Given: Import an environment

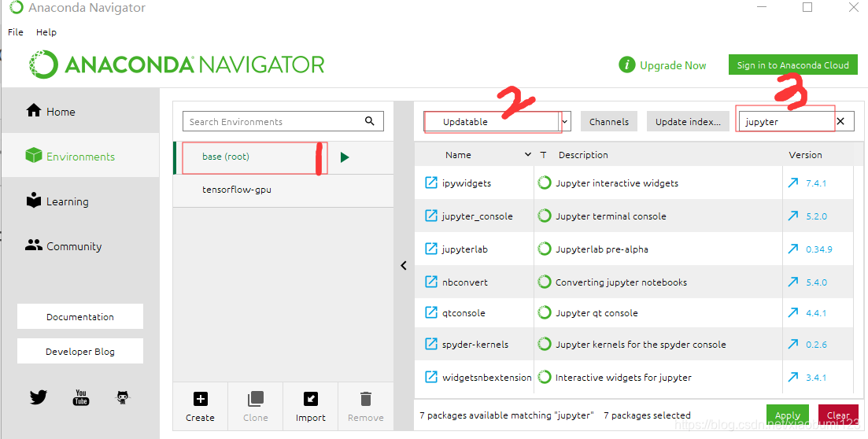Looking at the screenshot, I should pos(311,406).
